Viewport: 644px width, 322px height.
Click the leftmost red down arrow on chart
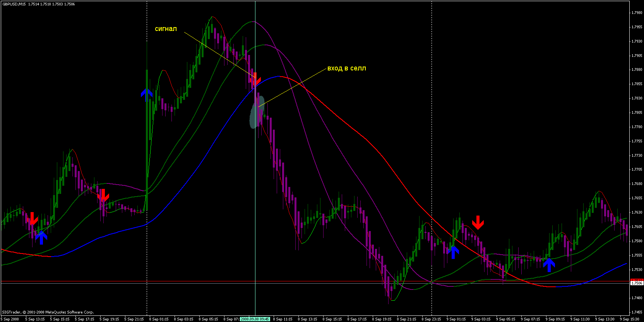coord(32,219)
